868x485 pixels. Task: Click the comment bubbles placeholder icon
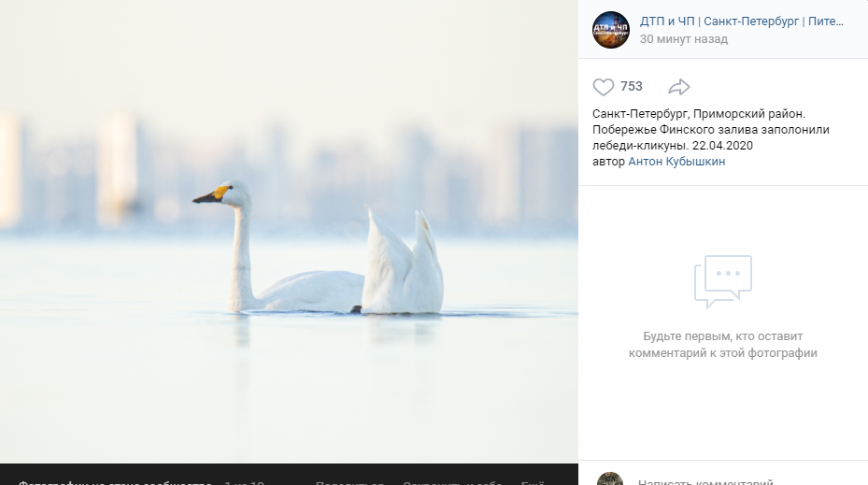pos(723,281)
